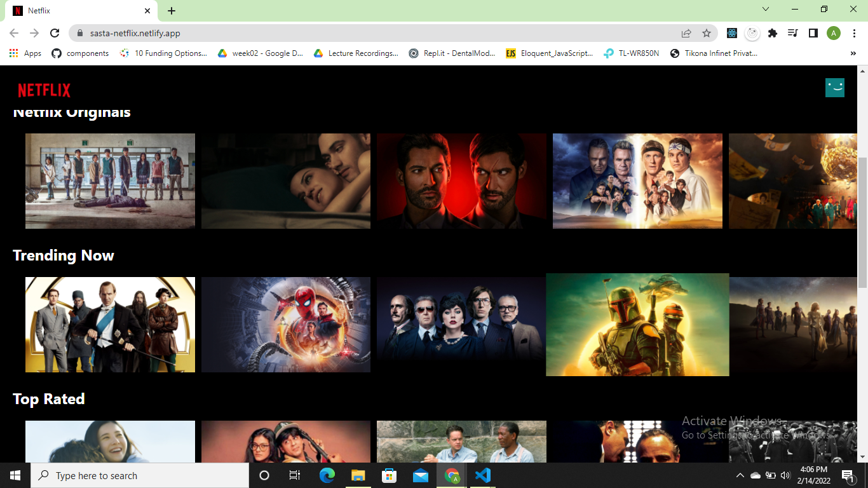Select the Spider-Man poster in Trending Now
The width and height of the screenshot is (868, 488).
[286, 325]
